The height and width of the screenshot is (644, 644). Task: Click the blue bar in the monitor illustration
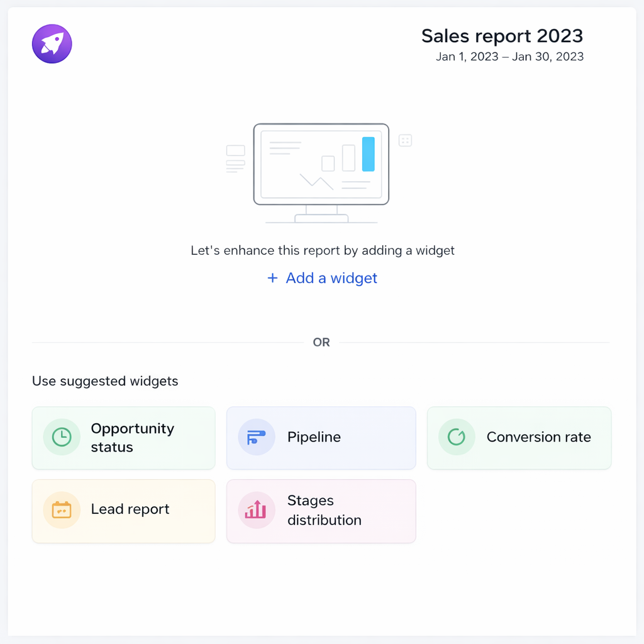tap(369, 154)
